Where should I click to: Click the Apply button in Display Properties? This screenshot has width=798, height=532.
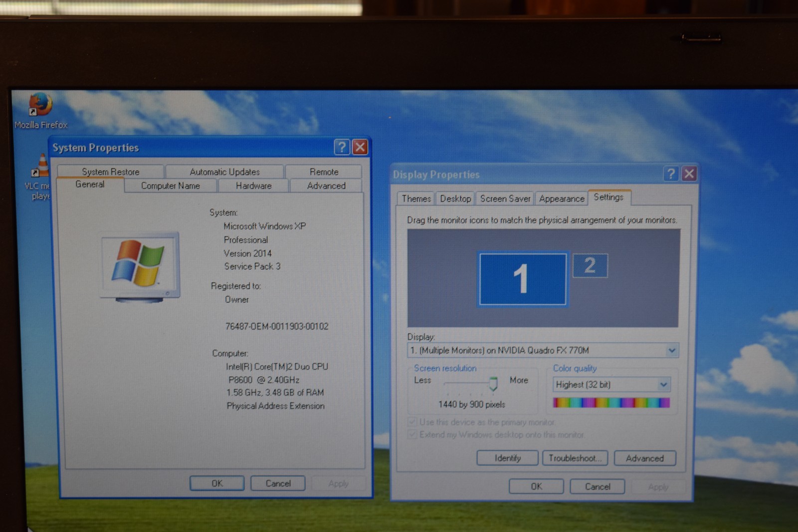(658, 487)
